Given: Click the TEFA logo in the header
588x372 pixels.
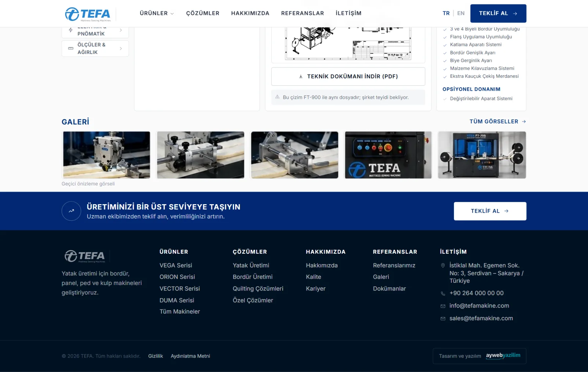Looking at the screenshot, I should [88, 14].
